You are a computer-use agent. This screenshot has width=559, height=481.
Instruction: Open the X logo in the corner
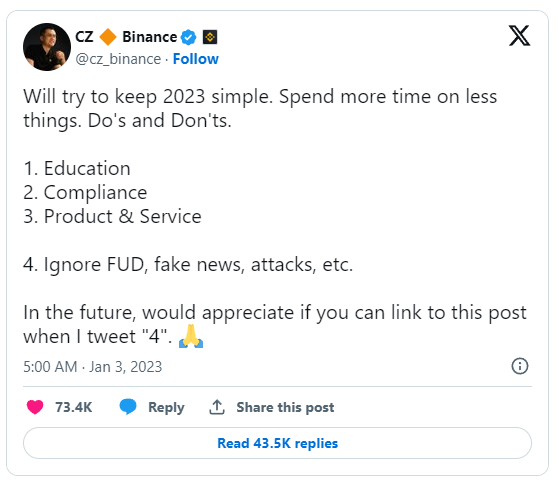(519, 36)
